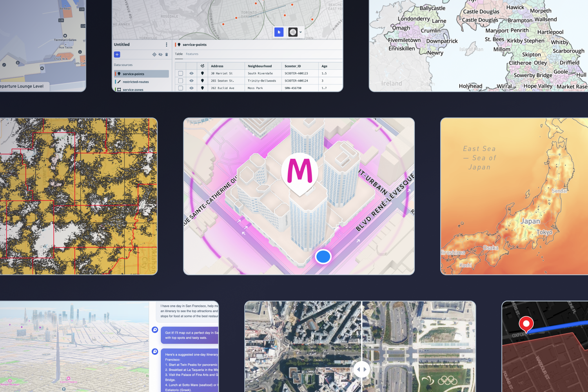Click the BLVD RENÉ-LÉVESQUE street label
The height and width of the screenshot is (392, 588).
pyautogui.click(x=385, y=202)
